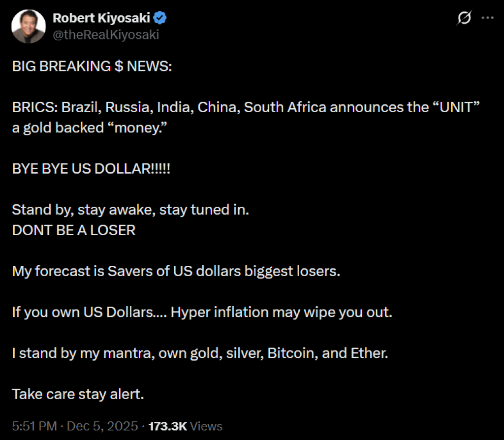Click the 'DONT BE A LOSER' line
The image size is (504, 440).
pos(74,230)
